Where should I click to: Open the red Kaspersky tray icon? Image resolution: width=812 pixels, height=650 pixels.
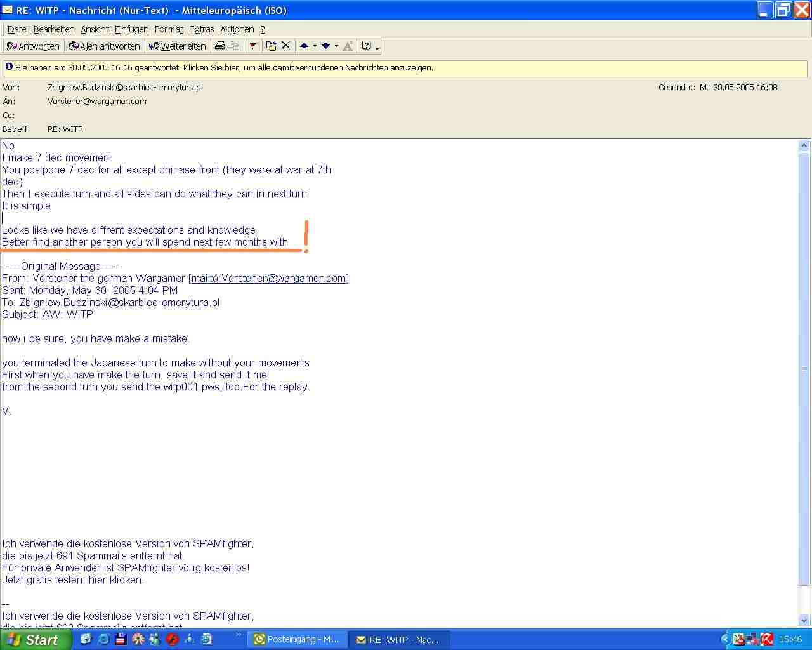point(767,640)
